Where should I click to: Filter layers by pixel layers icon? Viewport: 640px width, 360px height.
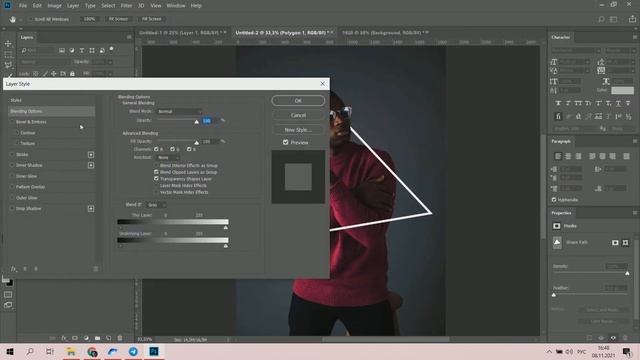point(62,50)
